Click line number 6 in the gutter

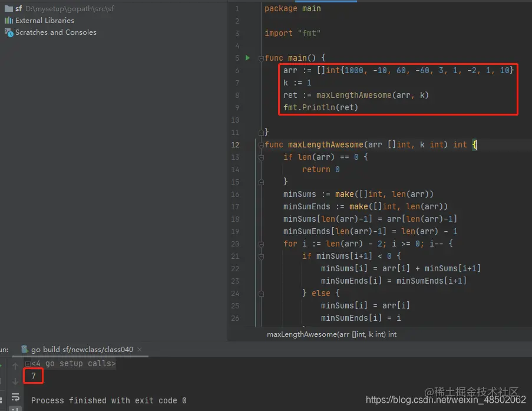(x=237, y=70)
